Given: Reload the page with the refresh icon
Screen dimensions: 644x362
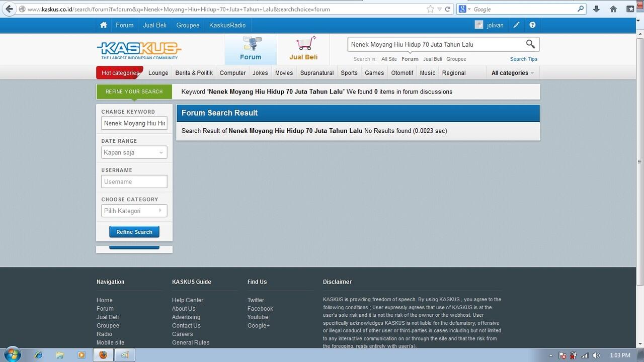Looking at the screenshot, I should point(447,9).
